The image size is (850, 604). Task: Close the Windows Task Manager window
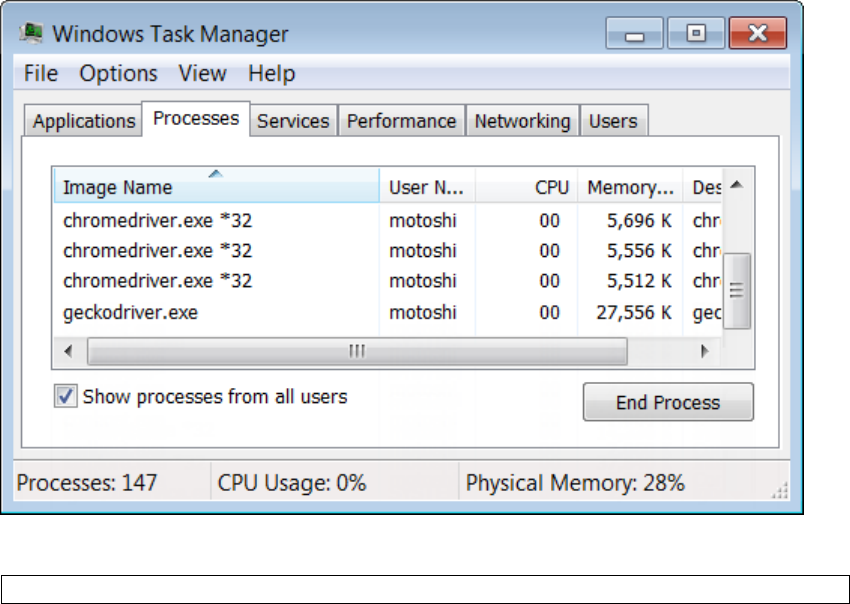tap(758, 34)
